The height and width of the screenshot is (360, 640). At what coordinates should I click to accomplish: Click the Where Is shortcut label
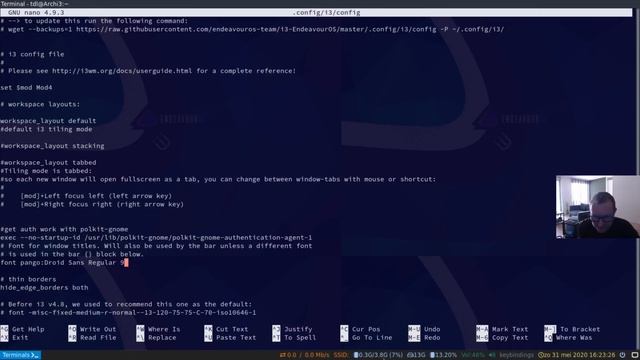(x=164, y=329)
